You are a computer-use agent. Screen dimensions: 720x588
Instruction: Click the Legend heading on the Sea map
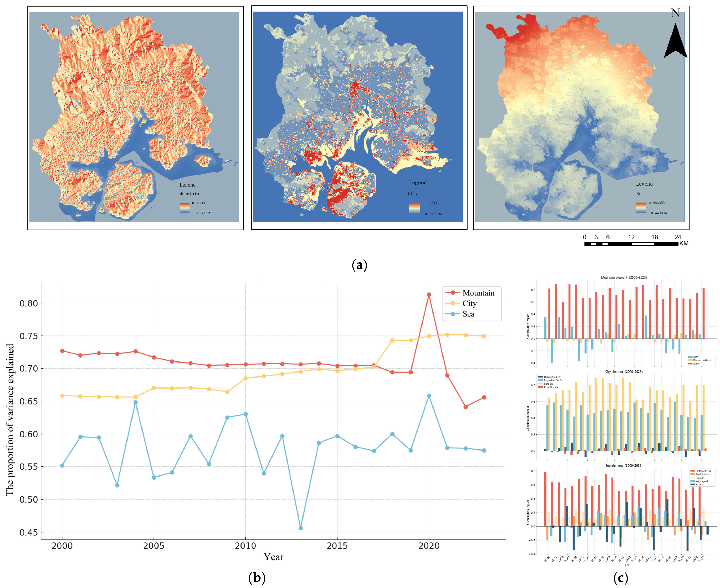[x=644, y=184]
